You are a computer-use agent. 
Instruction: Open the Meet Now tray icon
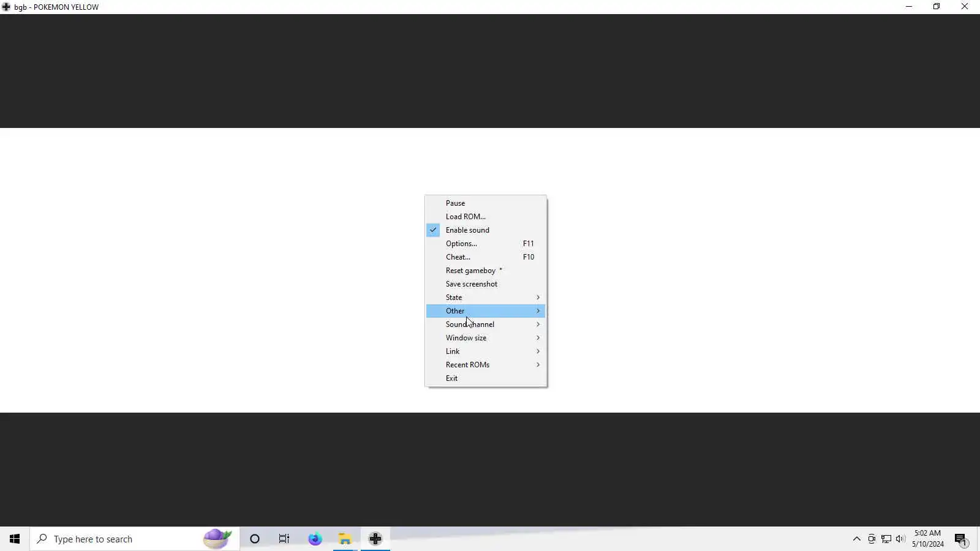click(x=872, y=539)
